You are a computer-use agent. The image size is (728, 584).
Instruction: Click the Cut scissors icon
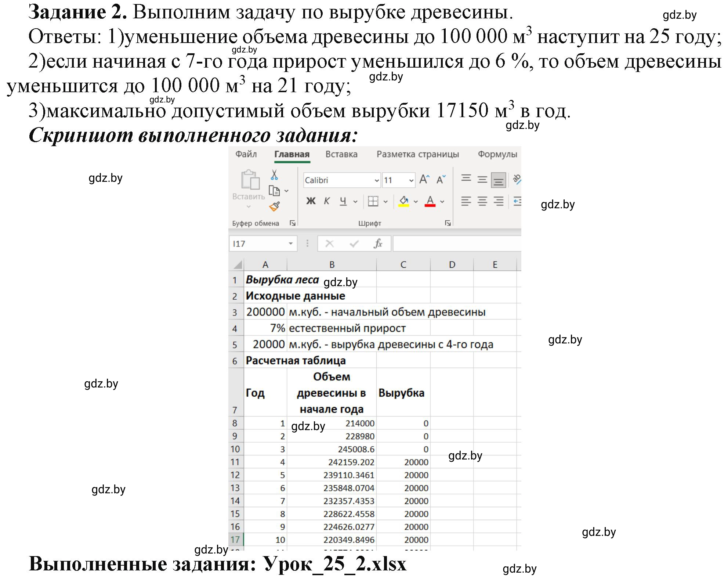tap(274, 174)
